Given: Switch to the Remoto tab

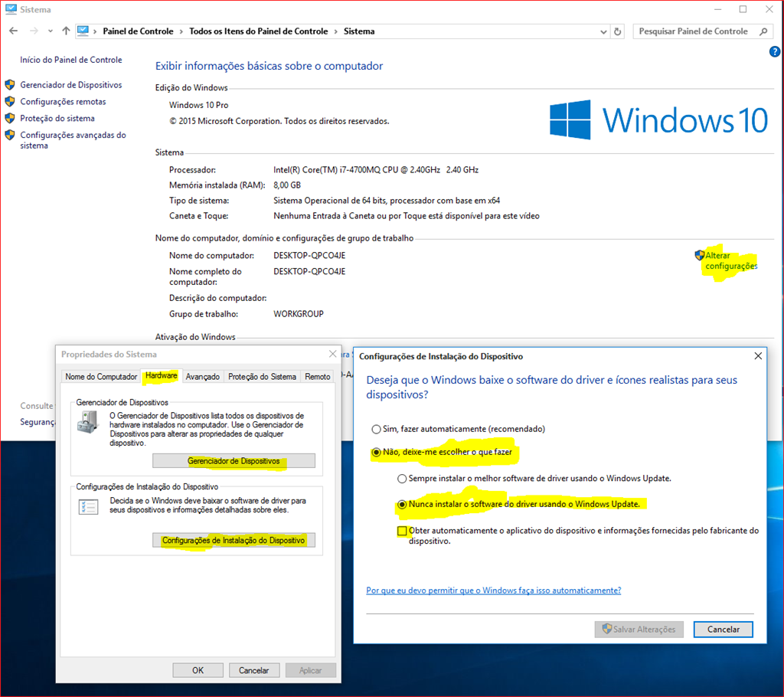Looking at the screenshot, I should 318,376.
